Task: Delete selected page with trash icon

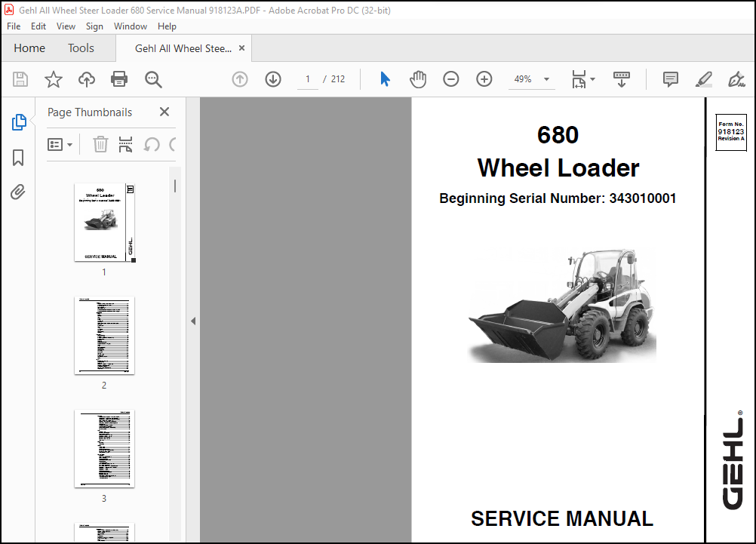Action: [x=100, y=144]
